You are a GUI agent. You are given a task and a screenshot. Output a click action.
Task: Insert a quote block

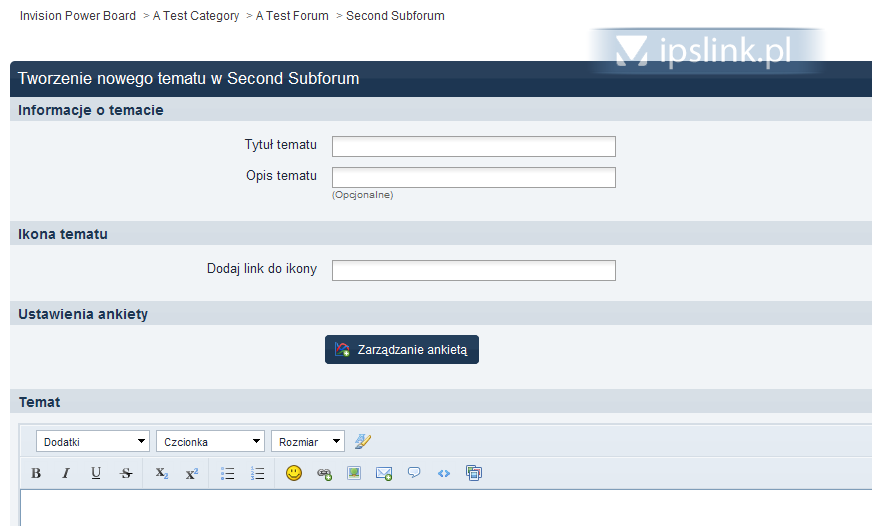pos(414,474)
